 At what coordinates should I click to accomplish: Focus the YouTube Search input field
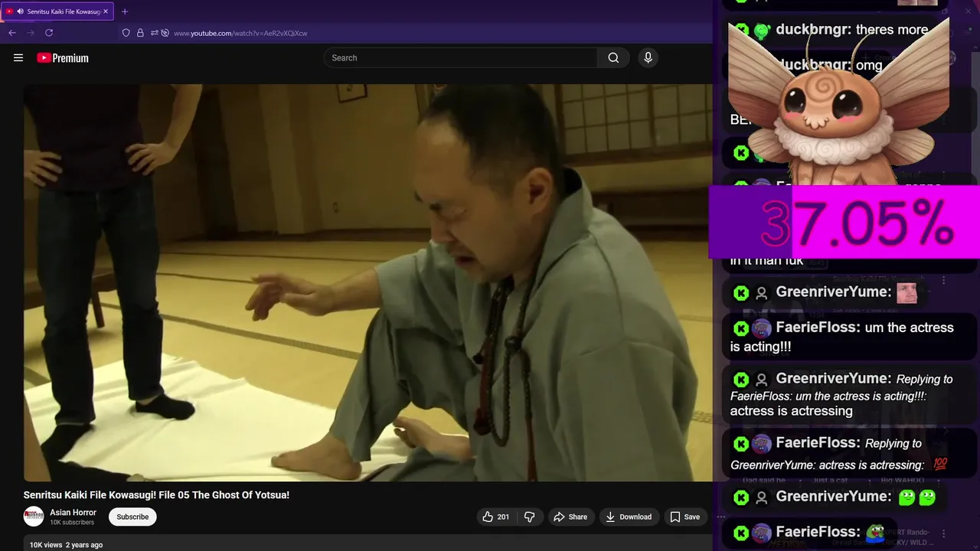(x=462, y=57)
